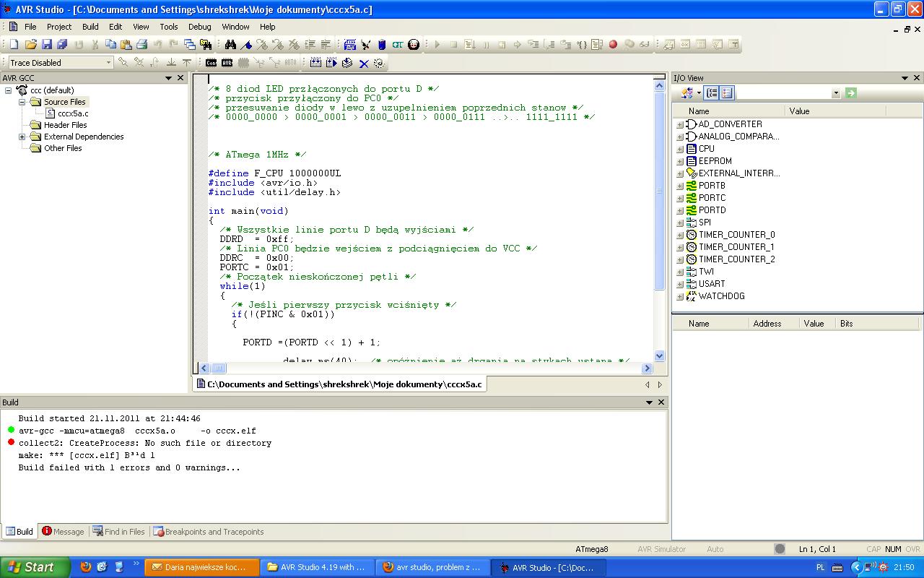Screen dimensions: 924x578
Task: Open the AVR GCC panel dropdown arrow
Action: pos(168,78)
